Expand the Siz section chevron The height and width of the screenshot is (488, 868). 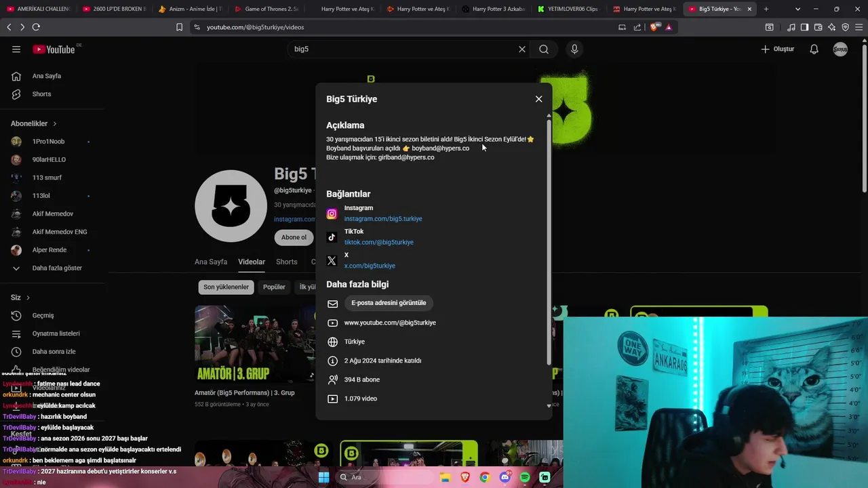coord(28,298)
